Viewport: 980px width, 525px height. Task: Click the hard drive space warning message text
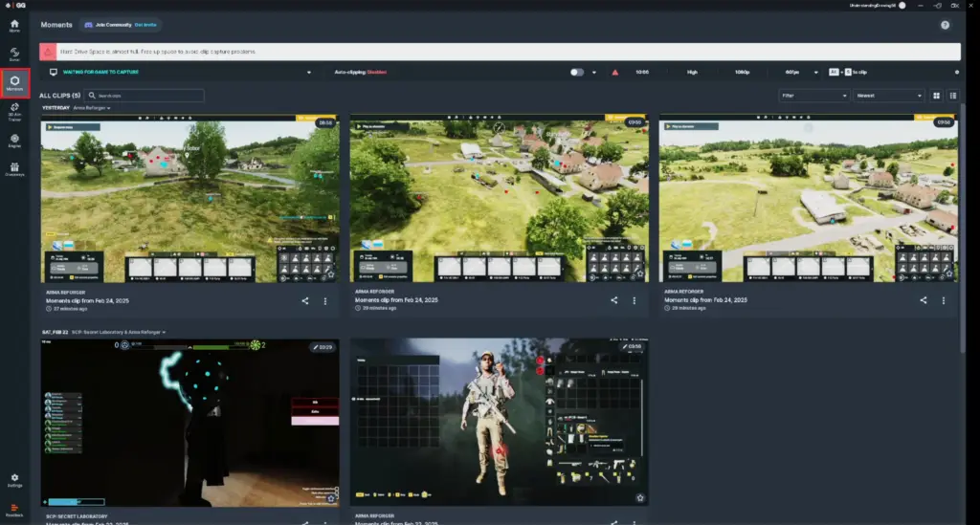(158, 52)
